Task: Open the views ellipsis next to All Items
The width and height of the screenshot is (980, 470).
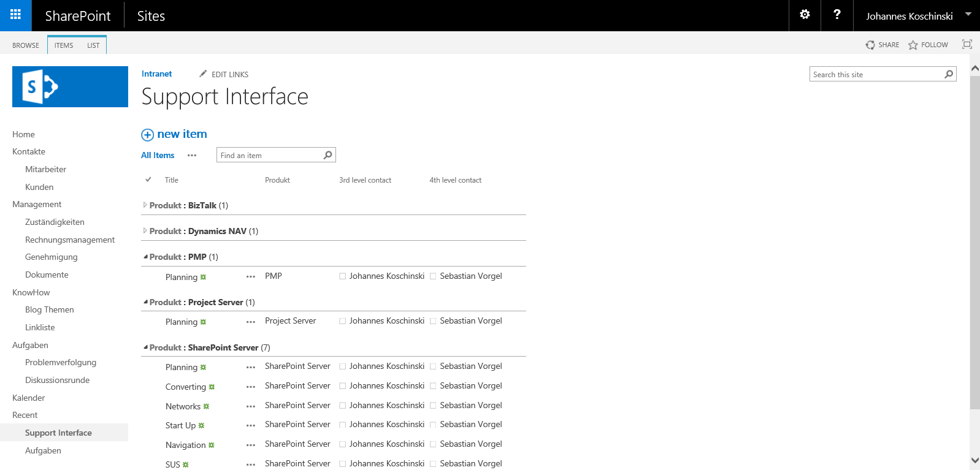Action: (192, 156)
